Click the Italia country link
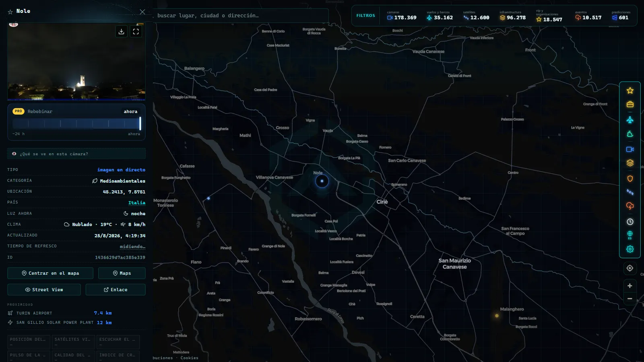Screen dimensions: 644x362 (137, 203)
